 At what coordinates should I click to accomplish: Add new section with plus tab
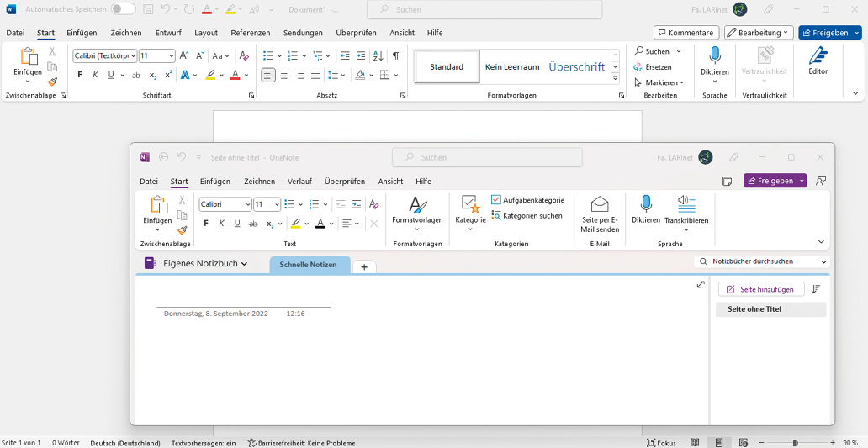point(364,266)
